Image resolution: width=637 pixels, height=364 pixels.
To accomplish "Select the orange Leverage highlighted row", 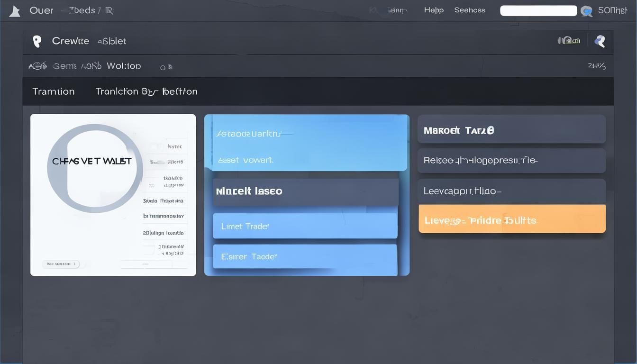I will [512, 219].
